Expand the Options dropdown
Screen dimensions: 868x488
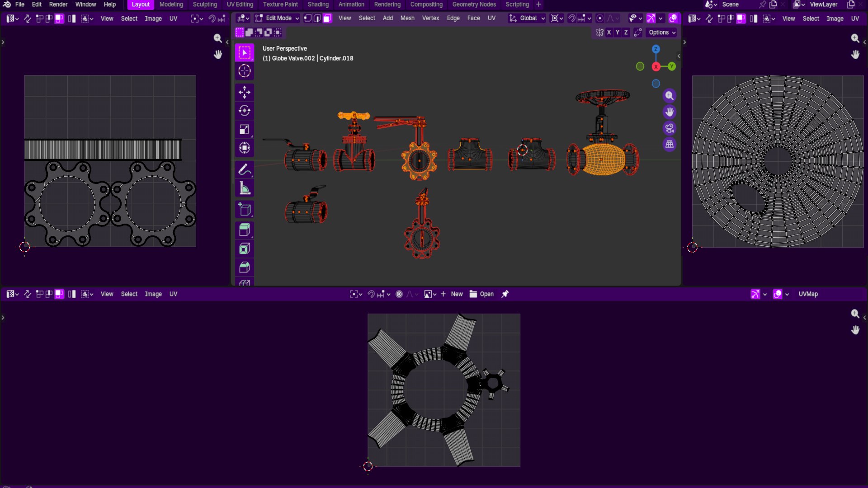tap(662, 33)
